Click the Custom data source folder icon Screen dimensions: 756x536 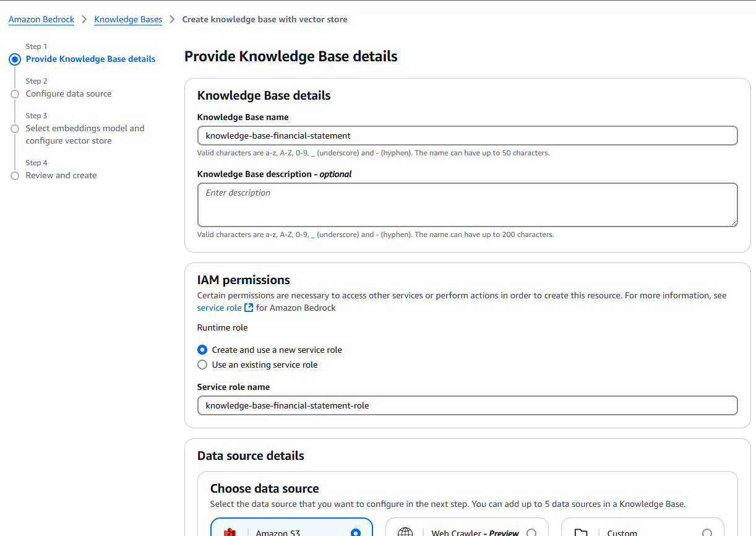tap(580, 532)
